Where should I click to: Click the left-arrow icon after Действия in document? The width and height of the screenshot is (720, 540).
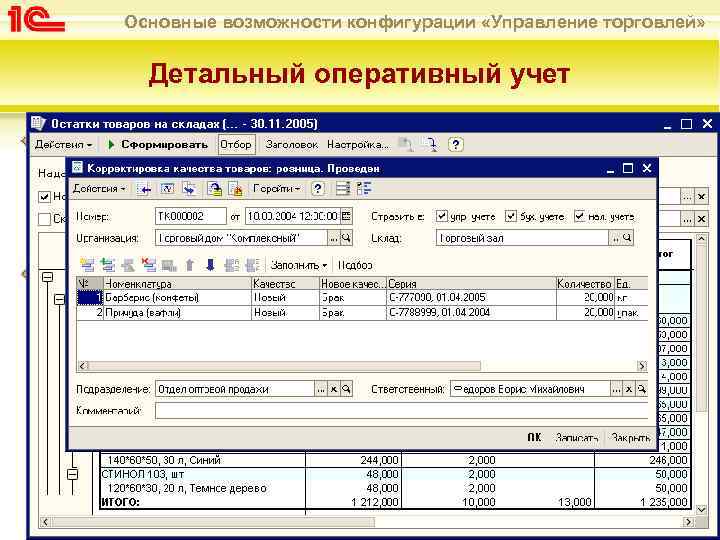tap(144, 189)
